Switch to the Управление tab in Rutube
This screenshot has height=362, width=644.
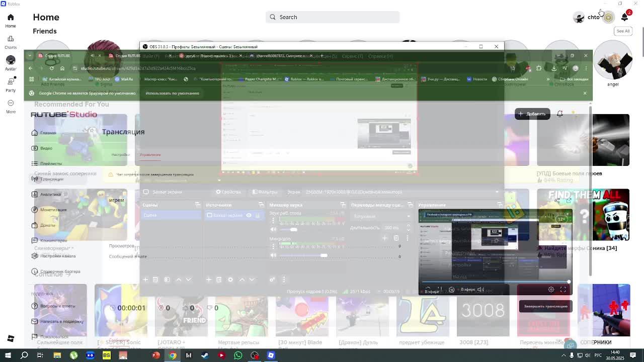pyautogui.click(x=150, y=154)
